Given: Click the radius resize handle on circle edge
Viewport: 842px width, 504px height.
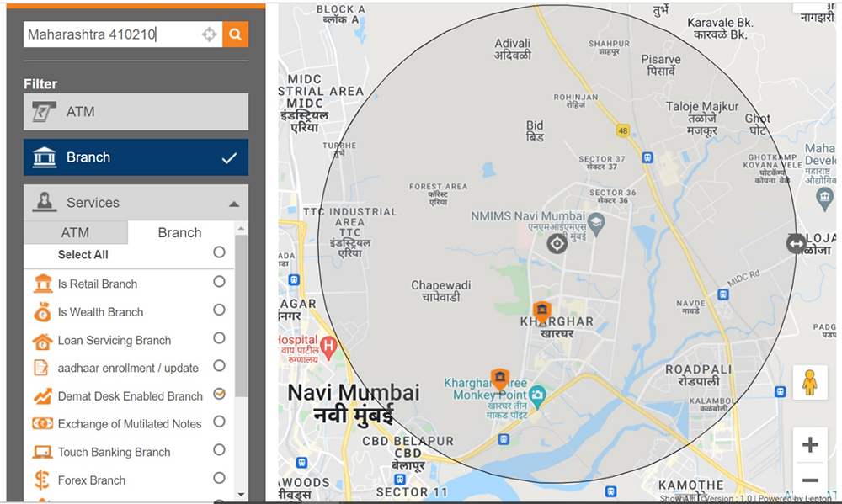Looking at the screenshot, I should point(796,244).
